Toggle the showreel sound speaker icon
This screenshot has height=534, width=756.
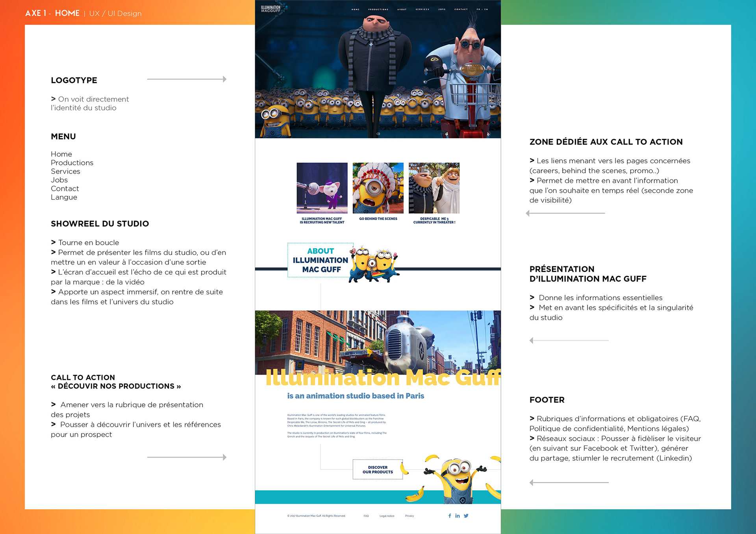click(x=378, y=134)
